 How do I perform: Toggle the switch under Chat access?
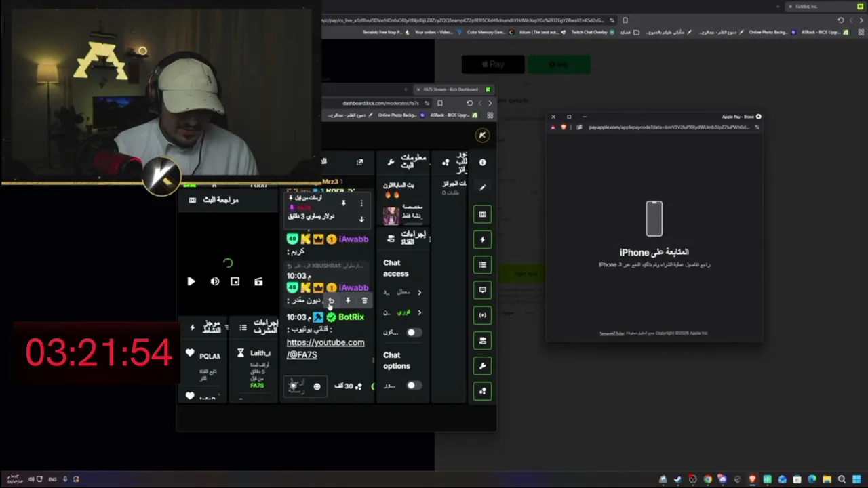pos(413,333)
